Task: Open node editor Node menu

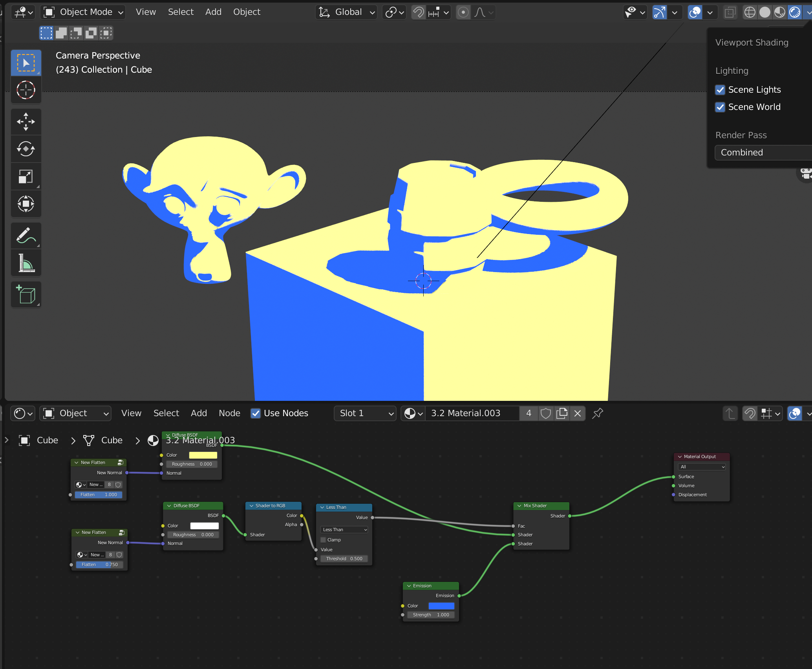Action: [229, 413]
